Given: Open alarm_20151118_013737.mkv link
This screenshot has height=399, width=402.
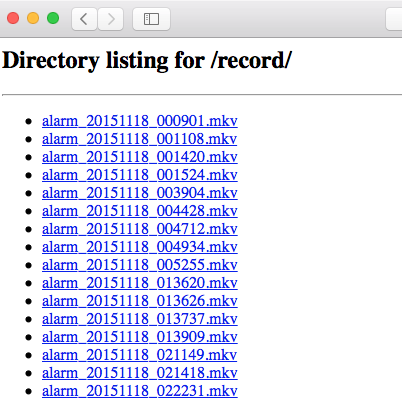Looking at the screenshot, I should click(140, 319).
